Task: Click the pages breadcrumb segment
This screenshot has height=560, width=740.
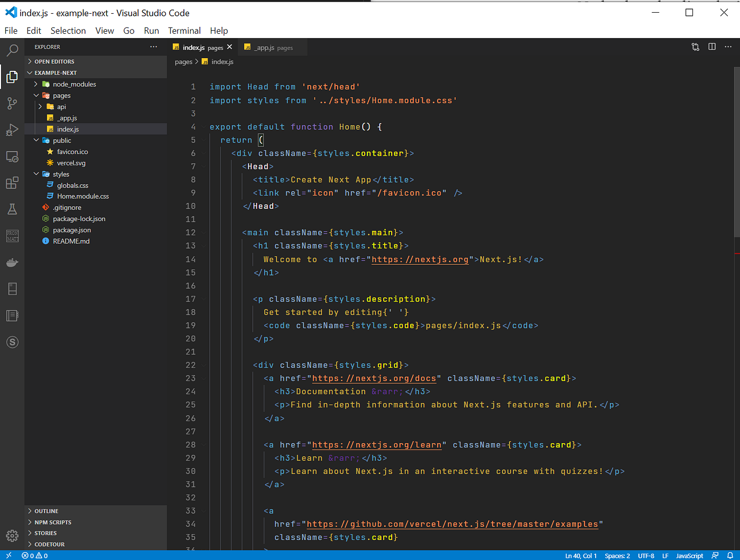Action: (x=183, y=62)
